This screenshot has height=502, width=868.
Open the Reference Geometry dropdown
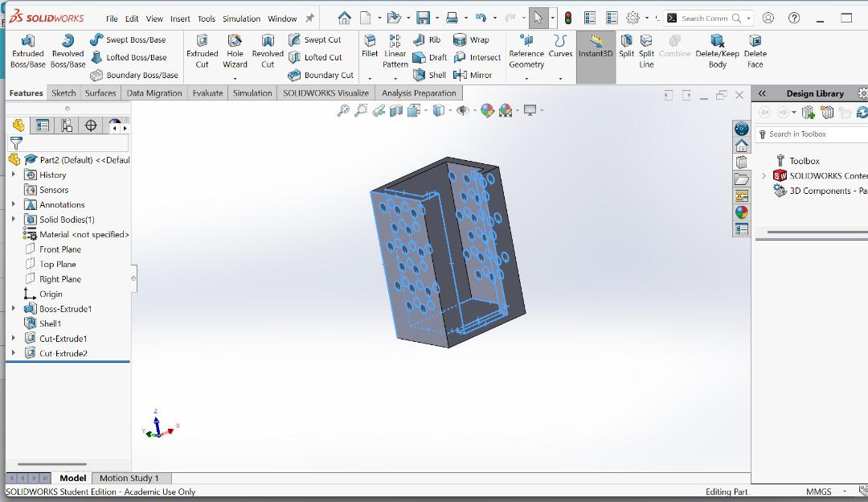click(526, 78)
